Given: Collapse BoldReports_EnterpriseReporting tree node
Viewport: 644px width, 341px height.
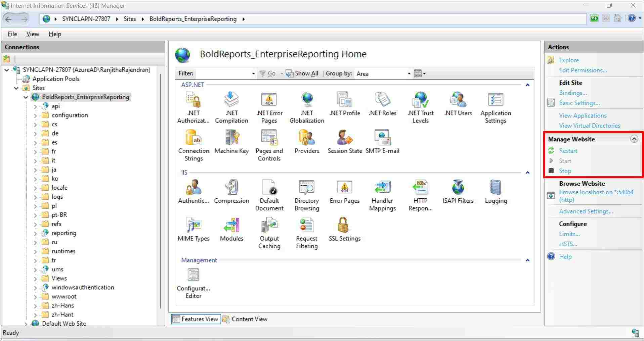Looking at the screenshot, I should tap(26, 97).
